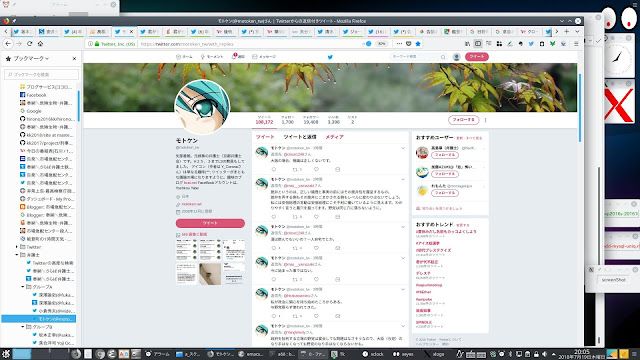Viewport: 640px width, 360px height.
Task: Click the green padlock security icon
Action: (97, 44)
